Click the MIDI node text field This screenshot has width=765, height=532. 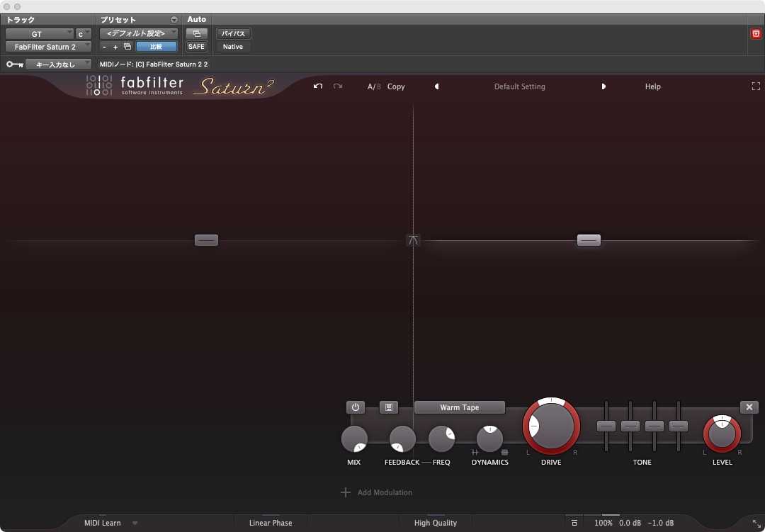click(154, 64)
